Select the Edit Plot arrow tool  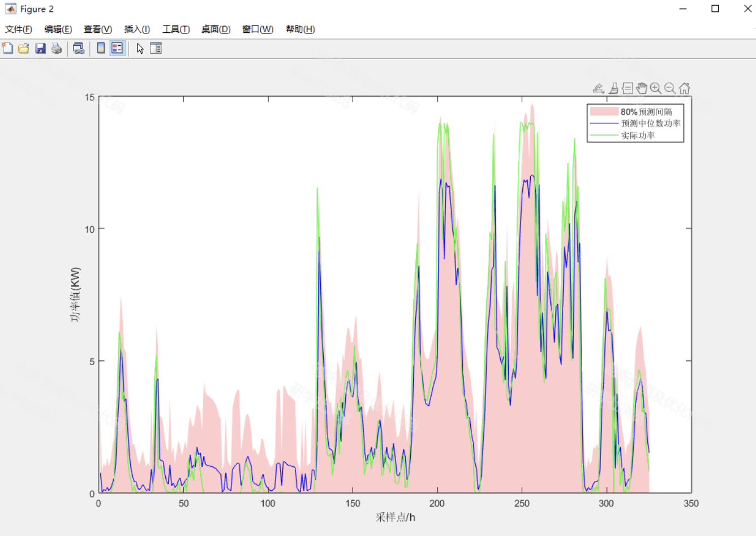(140, 48)
